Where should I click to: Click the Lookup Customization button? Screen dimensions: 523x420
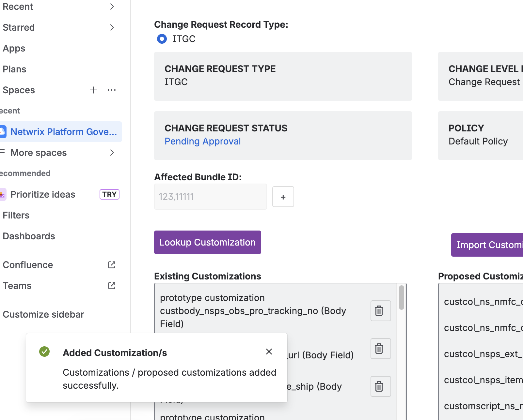pos(207,242)
